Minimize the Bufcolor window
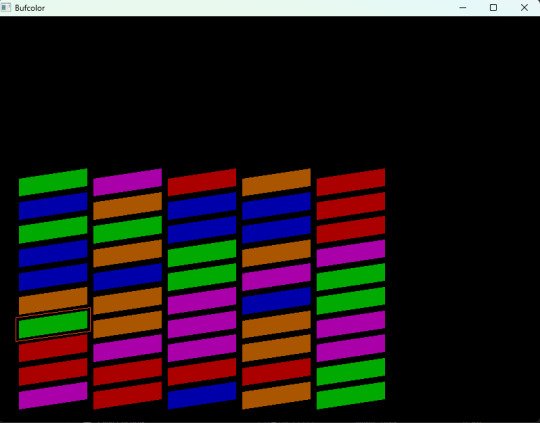540x423 pixels. coord(463,8)
